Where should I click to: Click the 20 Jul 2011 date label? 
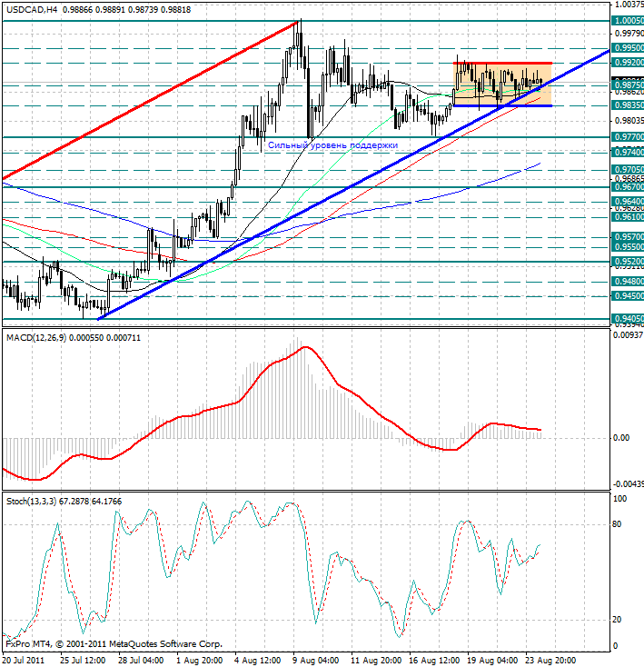(x=24, y=661)
